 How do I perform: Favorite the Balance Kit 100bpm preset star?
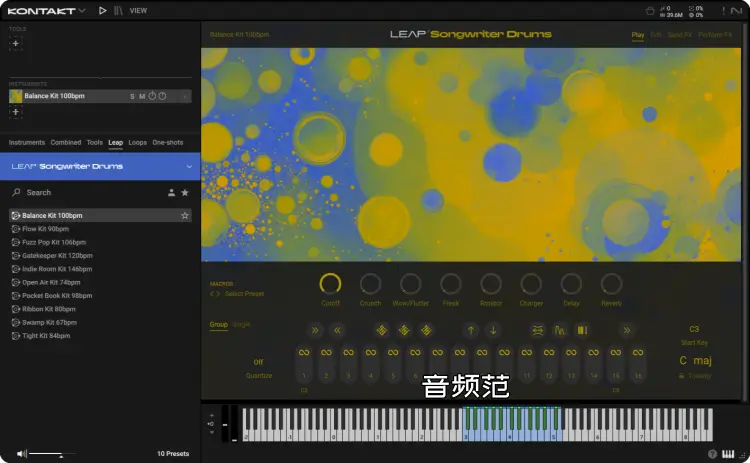pos(185,216)
